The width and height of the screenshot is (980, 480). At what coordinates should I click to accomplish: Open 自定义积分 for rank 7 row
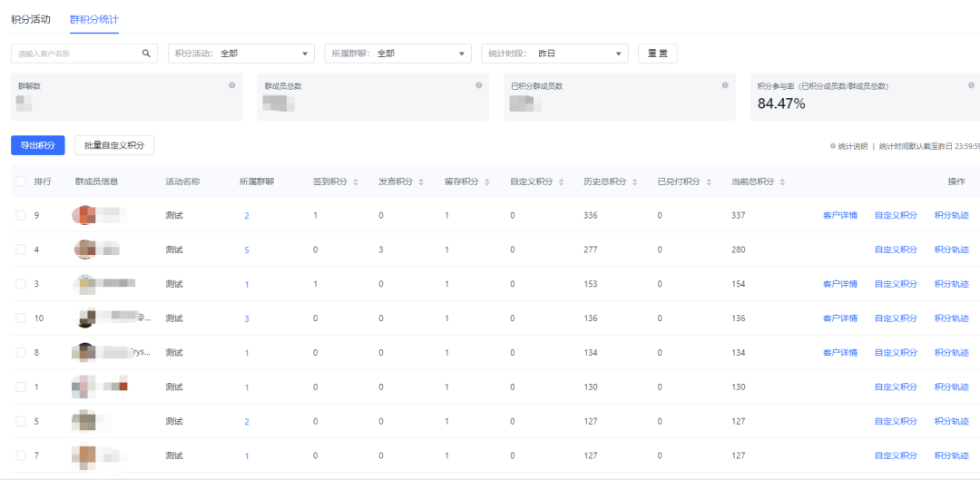click(x=896, y=456)
